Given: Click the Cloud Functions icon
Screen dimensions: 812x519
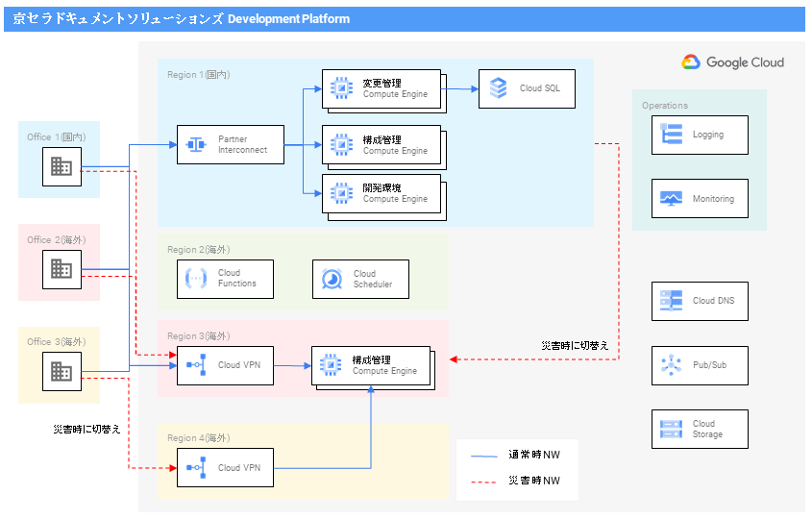Looking at the screenshot, I should pos(196,279).
